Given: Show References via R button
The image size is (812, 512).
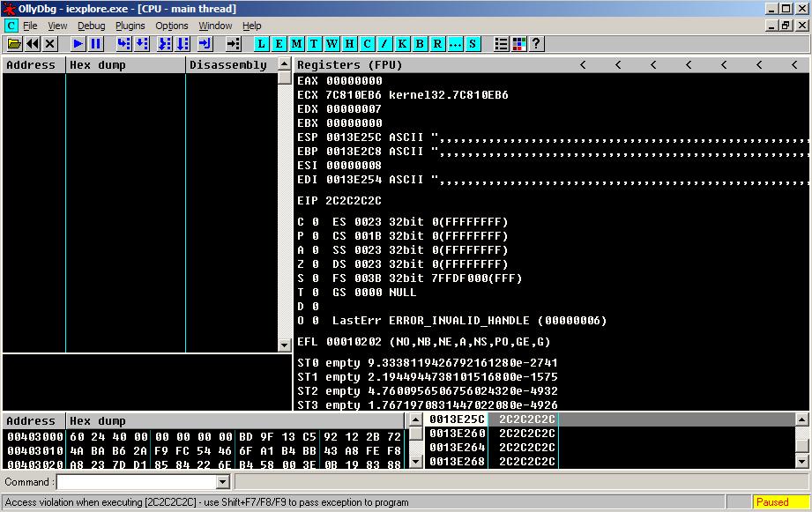Looking at the screenshot, I should (x=437, y=44).
